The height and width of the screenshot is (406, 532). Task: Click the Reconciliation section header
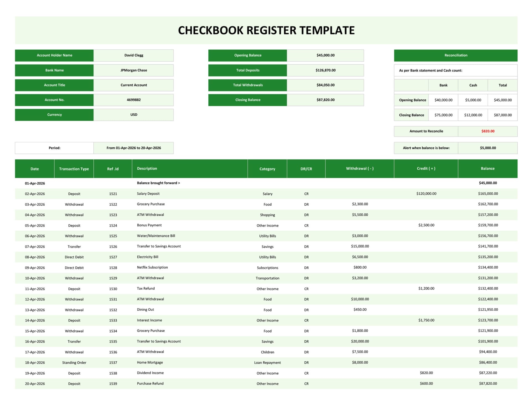point(456,55)
